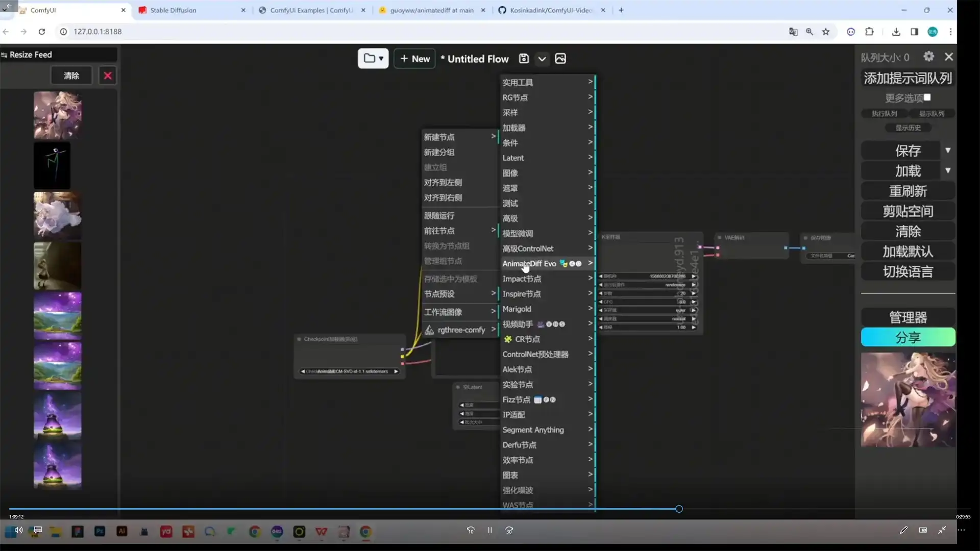Click the red X in Resize Feed

pos(108,76)
